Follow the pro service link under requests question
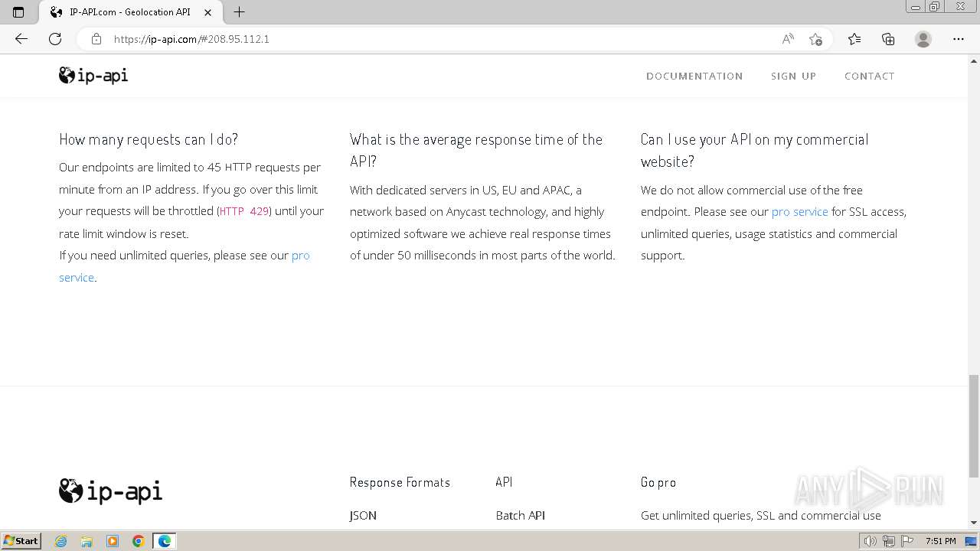The image size is (980, 551). point(301,255)
